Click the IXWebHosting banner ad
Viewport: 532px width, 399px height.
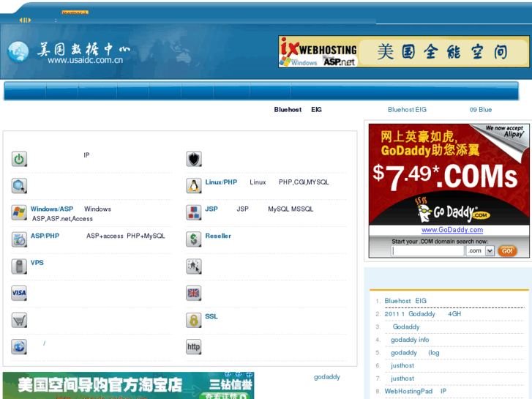404,52
